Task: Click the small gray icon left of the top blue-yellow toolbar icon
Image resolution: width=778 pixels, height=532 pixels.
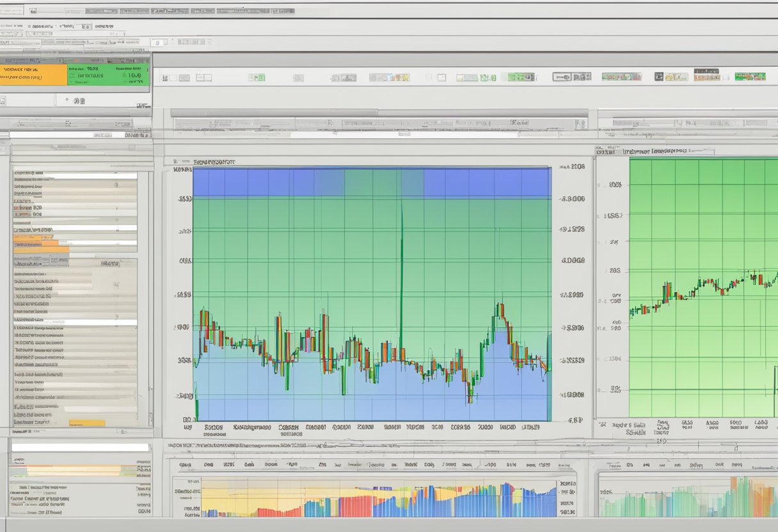Action: (344, 77)
